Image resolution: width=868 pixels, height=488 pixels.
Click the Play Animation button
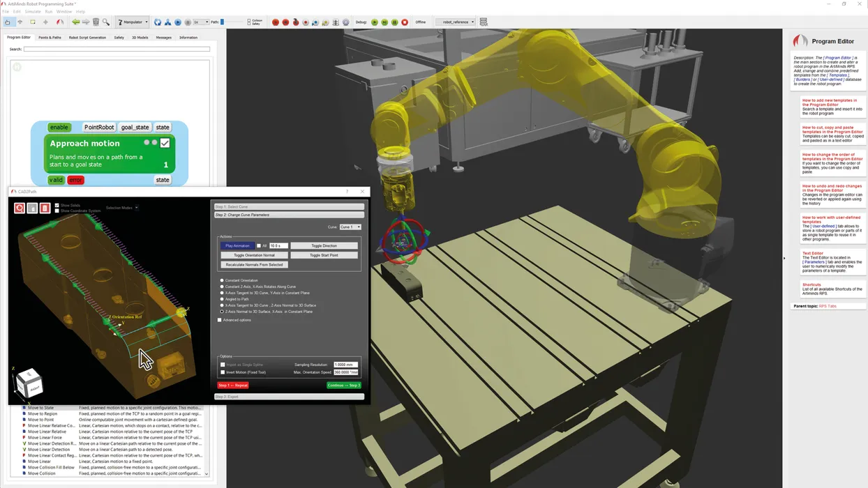coord(237,245)
